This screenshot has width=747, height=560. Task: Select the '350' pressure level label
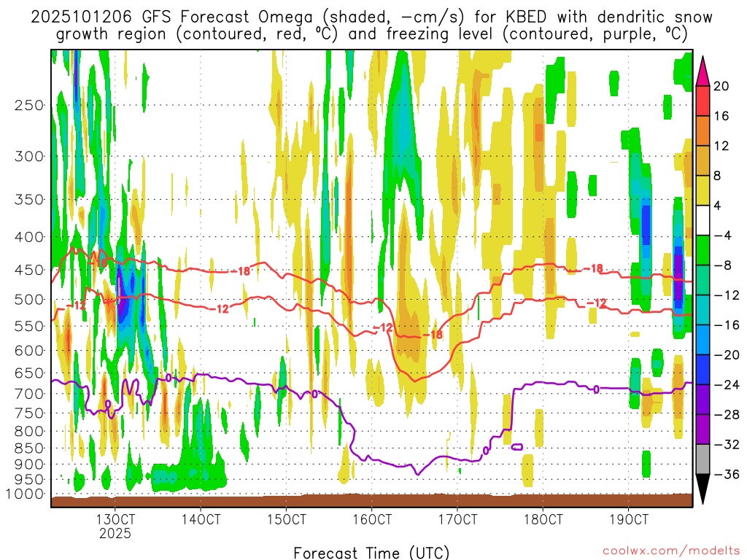29,200
